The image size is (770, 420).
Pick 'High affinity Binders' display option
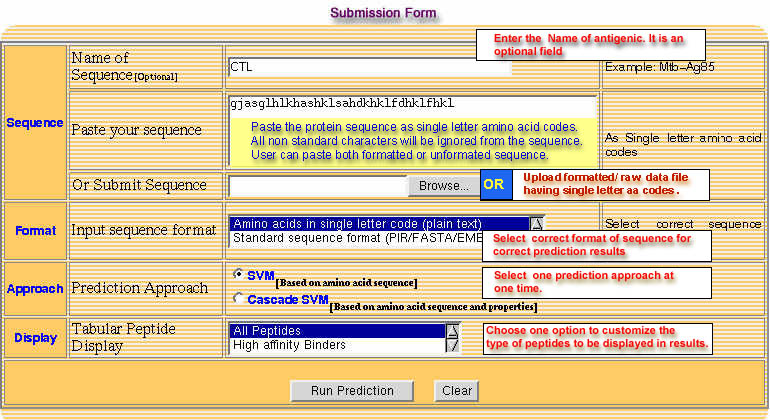point(336,345)
